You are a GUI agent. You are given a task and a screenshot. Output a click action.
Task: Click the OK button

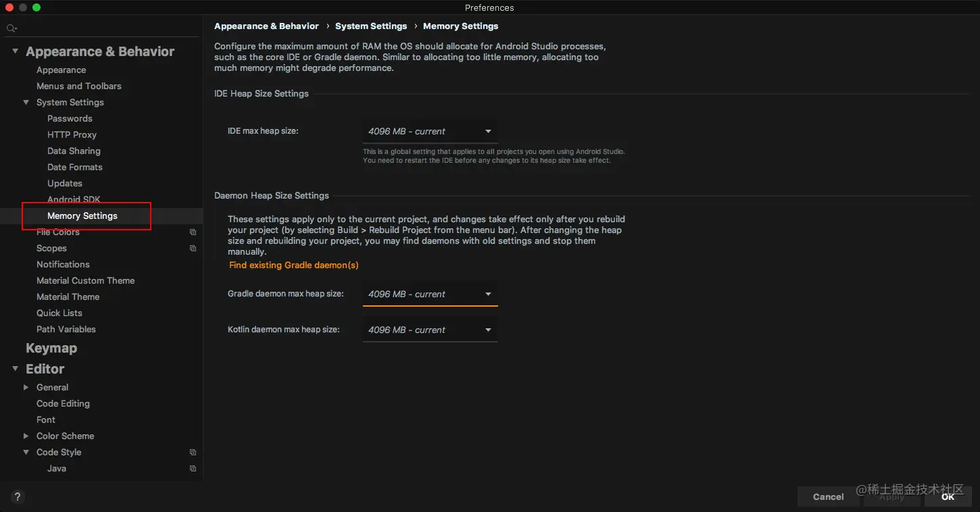[948, 496]
